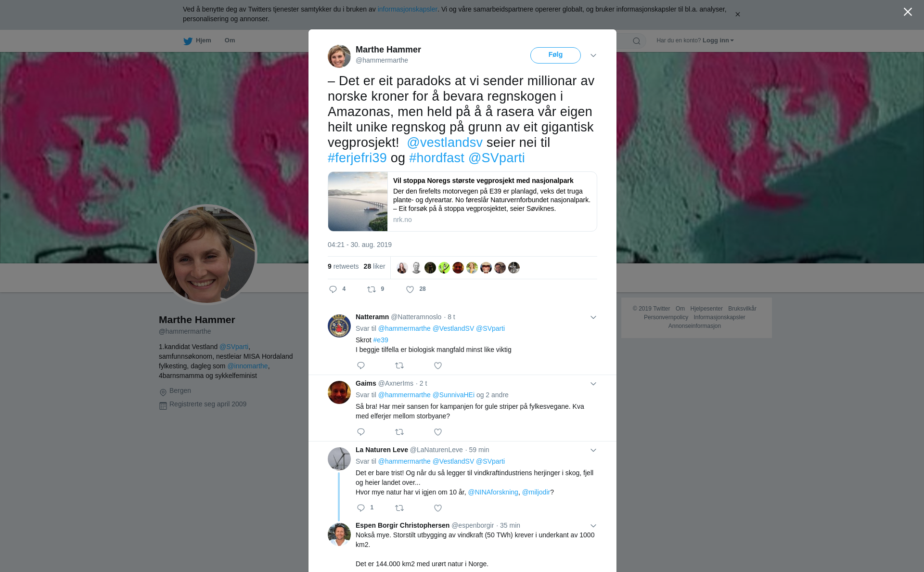Expand options for Espen Borgir Christophersen's reply

[593, 526]
